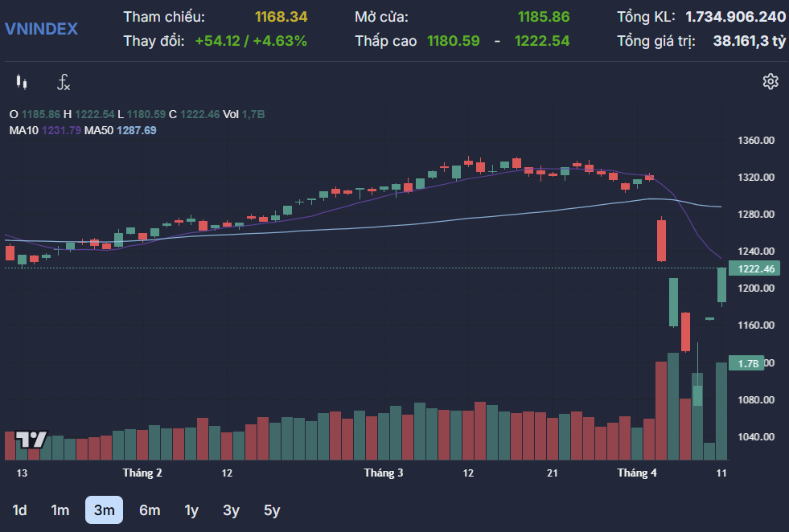Click the Tháng 4 date axis marker
Viewport: 789px width, 532px height.
tap(637, 473)
